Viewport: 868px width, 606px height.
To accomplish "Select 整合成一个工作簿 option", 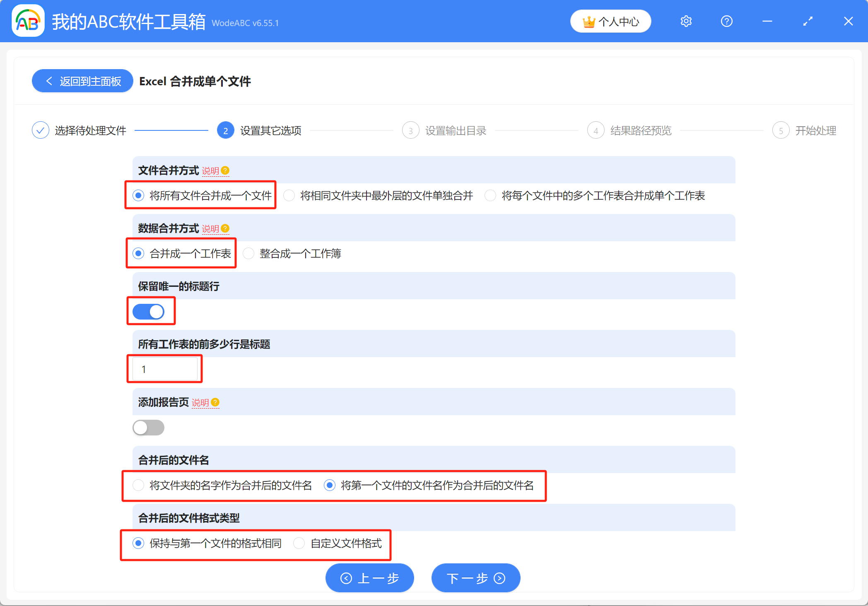I will (x=248, y=253).
